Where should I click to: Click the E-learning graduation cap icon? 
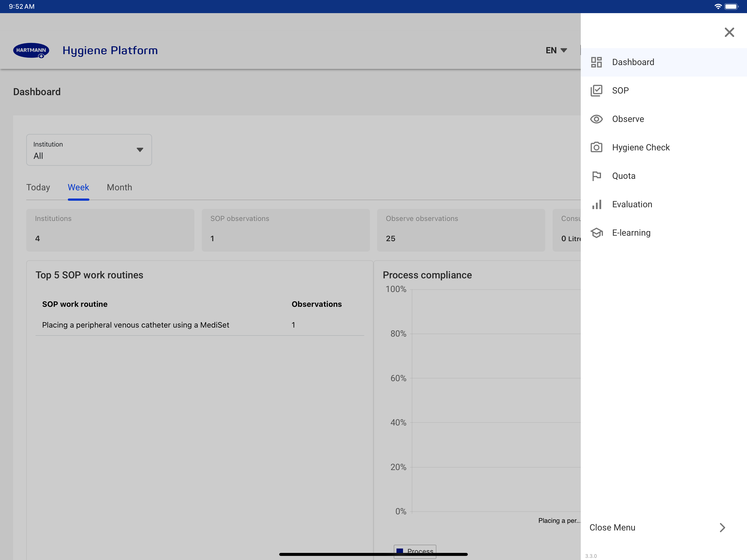pos(596,233)
